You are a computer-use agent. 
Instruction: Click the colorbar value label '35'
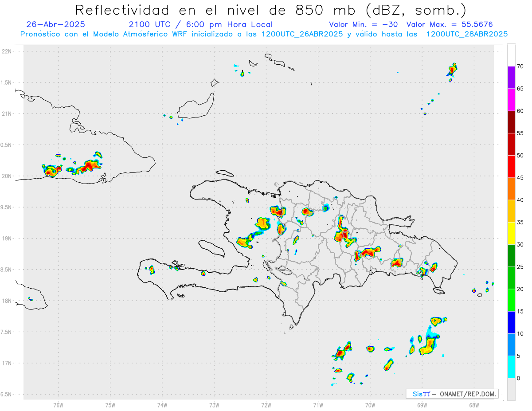(520, 223)
